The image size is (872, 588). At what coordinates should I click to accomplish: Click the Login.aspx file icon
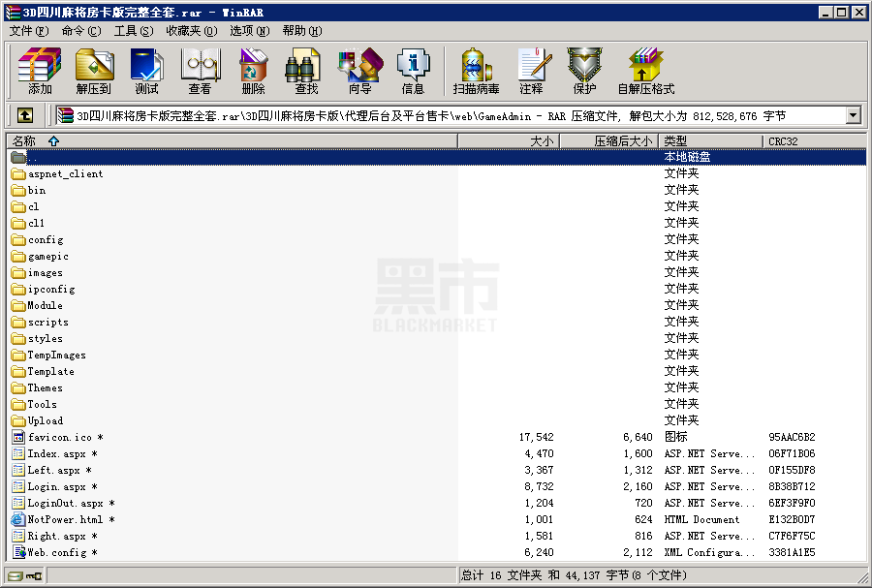(x=18, y=486)
